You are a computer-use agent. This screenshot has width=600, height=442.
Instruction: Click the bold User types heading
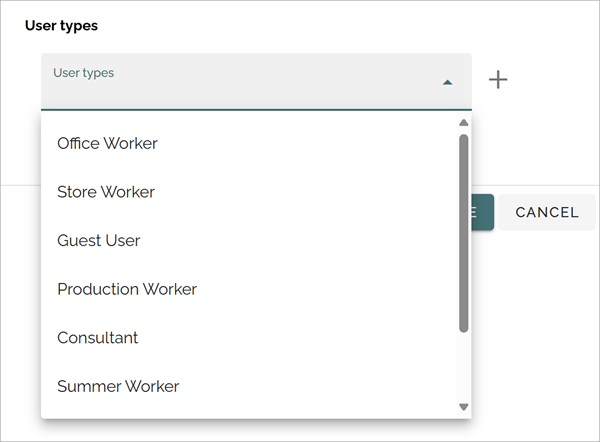61,26
